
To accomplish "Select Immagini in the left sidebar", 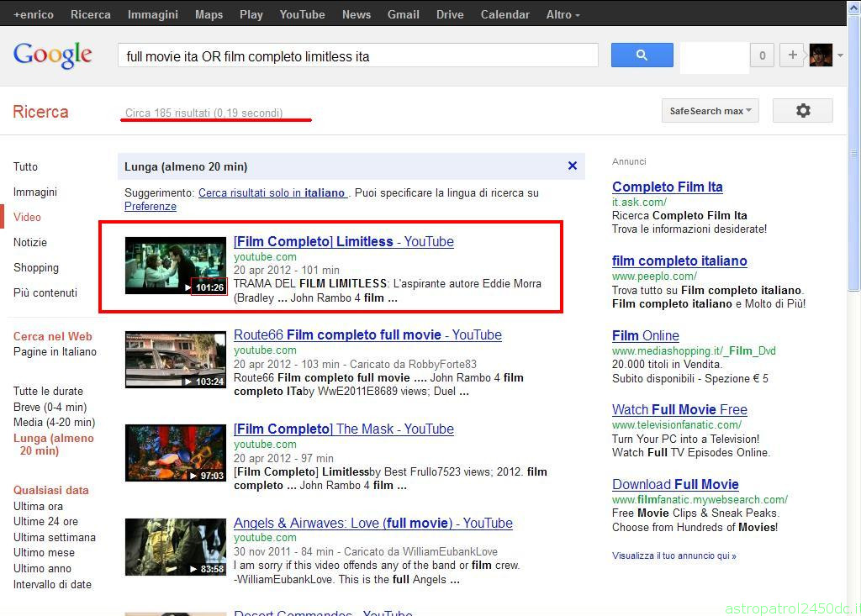I will click(x=35, y=192).
